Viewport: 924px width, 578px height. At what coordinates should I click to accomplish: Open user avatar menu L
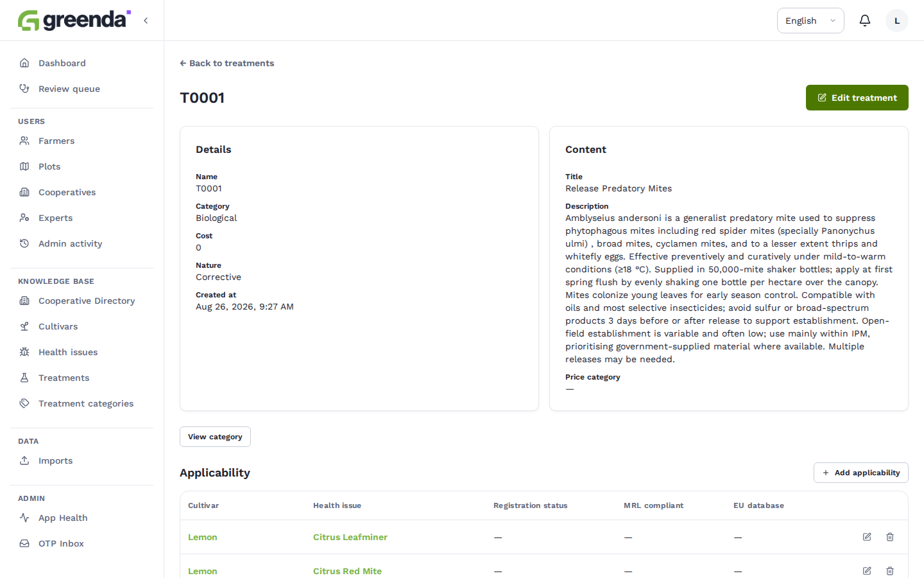point(897,21)
